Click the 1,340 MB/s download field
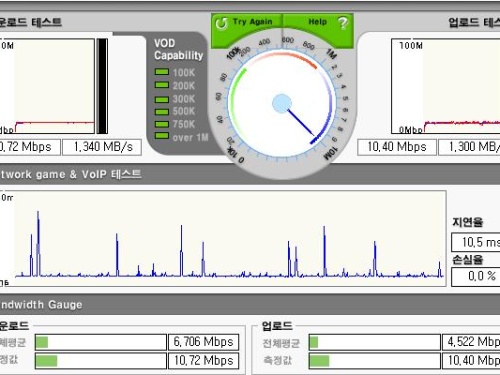Viewport: 500px width, 375px height. 102,147
